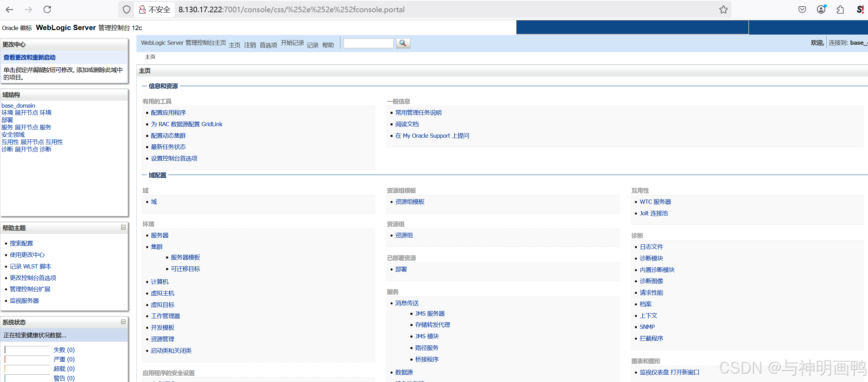Open 工作管理器 link
Screen dimensions: 868x382
click(165, 316)
